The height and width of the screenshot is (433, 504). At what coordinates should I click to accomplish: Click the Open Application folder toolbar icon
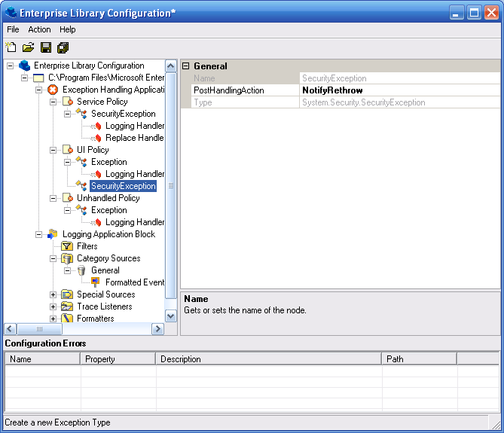click(x=29, y=47)
